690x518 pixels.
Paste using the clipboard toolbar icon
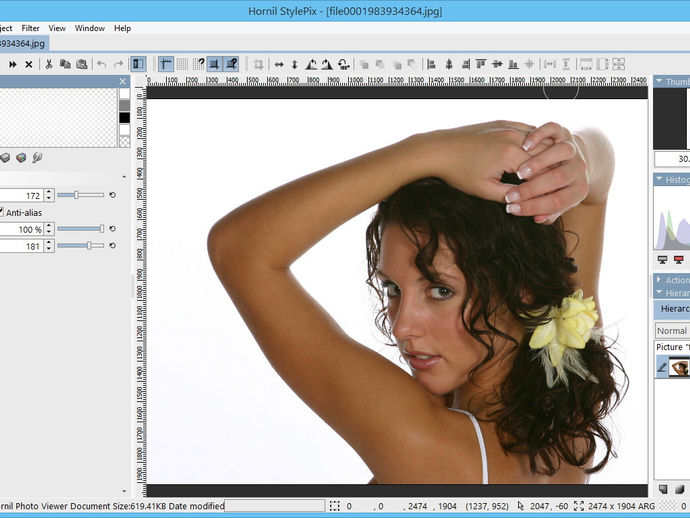point(82,64)
